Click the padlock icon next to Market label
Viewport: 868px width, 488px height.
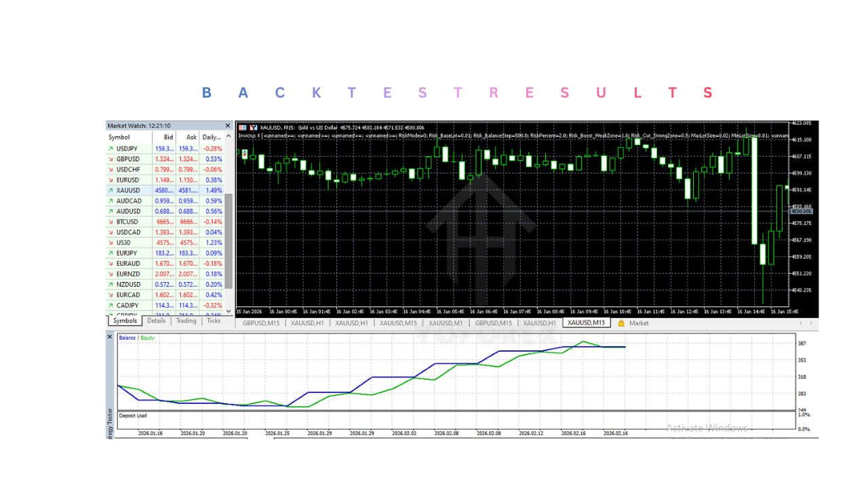click(622, 323)
